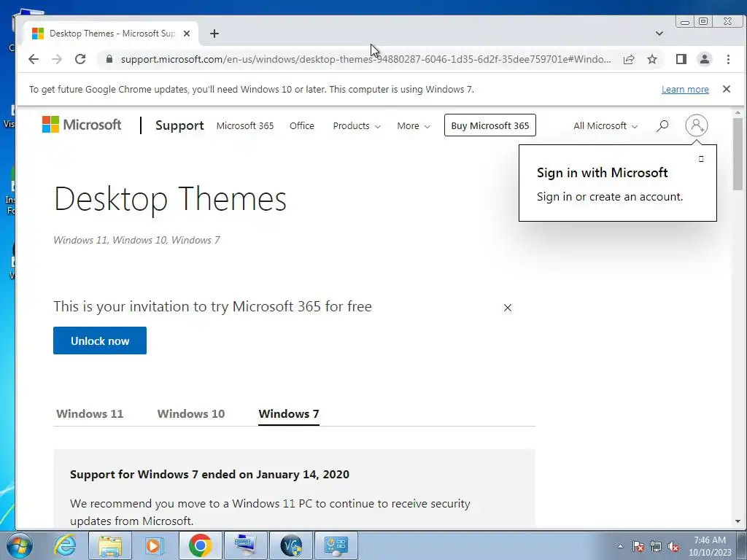The width and height of the screenshot is (747, 560).
Task: Open on-screen keyboard taskbar icon
Action: (x=246, y=545)
